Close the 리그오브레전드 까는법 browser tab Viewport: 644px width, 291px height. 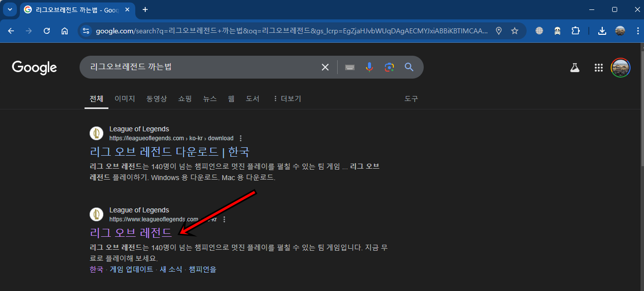(x=126, y=9)
